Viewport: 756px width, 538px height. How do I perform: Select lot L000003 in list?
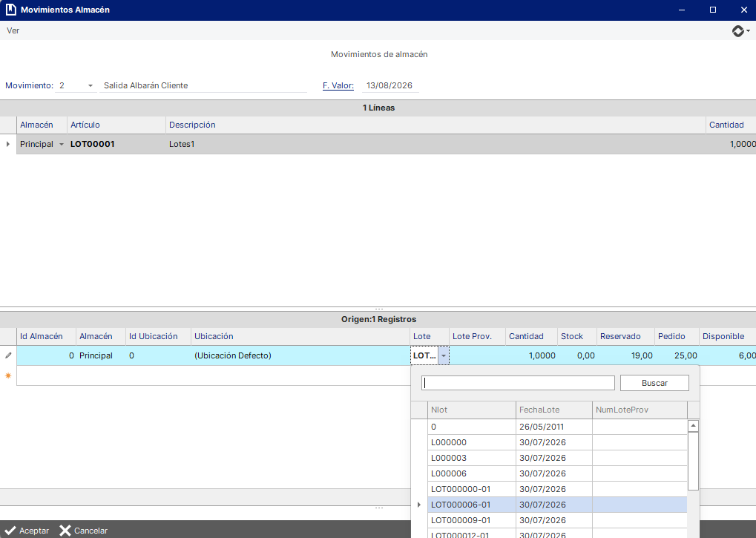click(557, 458)
